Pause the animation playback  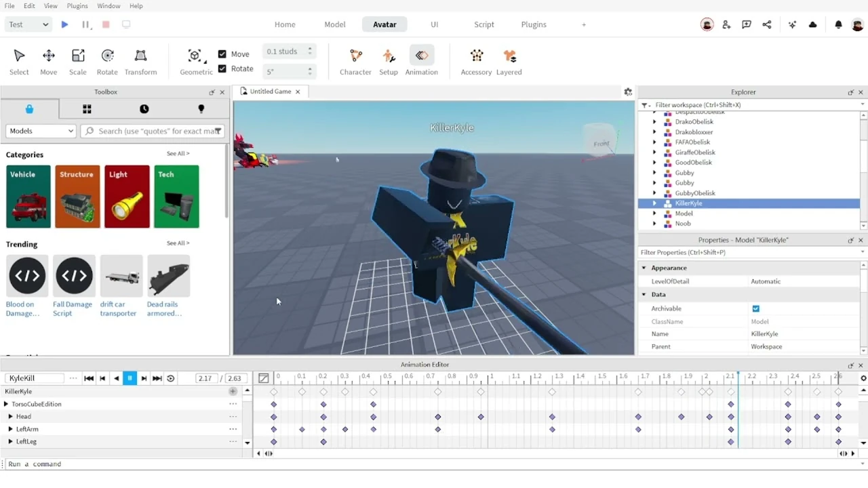(130, 378)
